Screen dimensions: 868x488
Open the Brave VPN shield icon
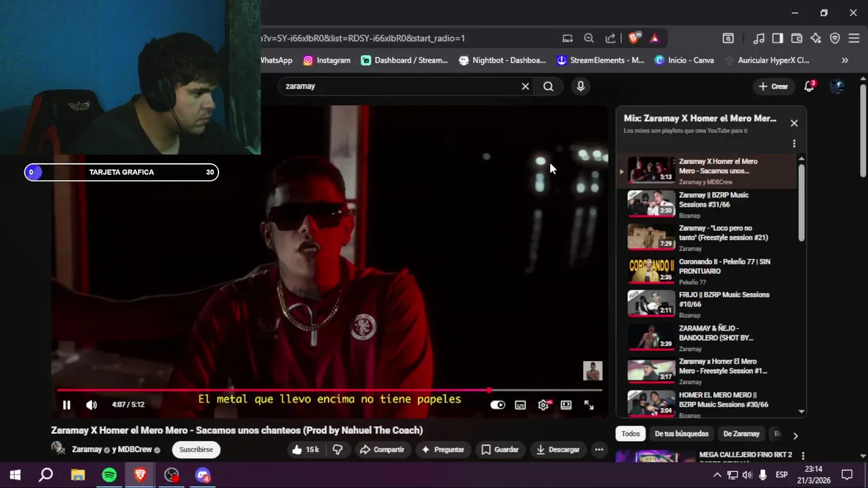pos(835,38)
